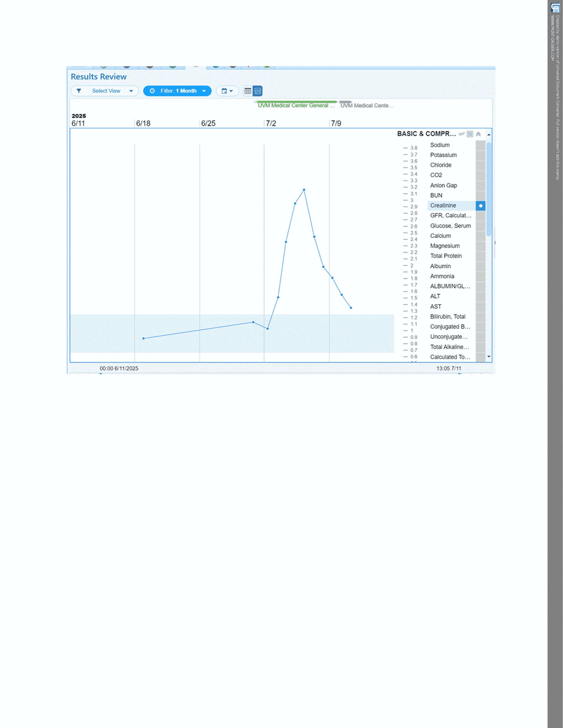The image size is (563, 728).
Task: Select Ammonia in the lab list
Action: (442, 276)
